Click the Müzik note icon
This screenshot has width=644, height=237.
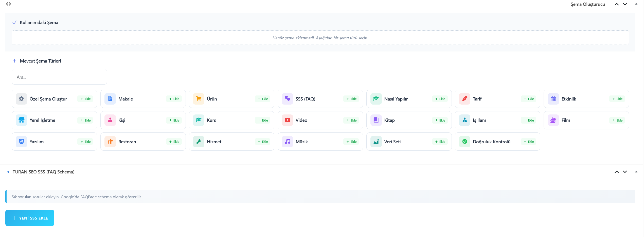(x=287, y=142)
